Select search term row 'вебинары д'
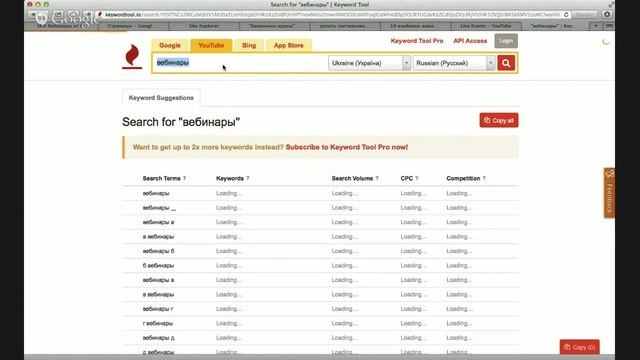The height and width of the screenshot is (360, 640). pos(320,338)
